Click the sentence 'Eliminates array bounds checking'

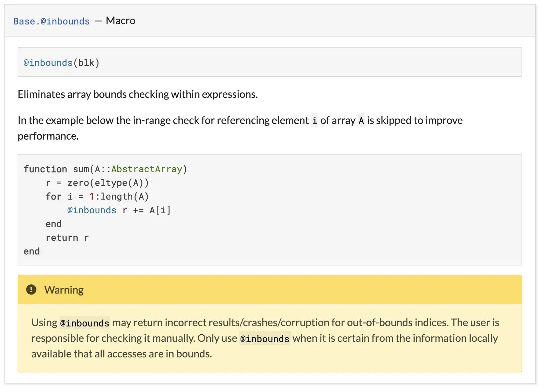click(x=138, y=94)
